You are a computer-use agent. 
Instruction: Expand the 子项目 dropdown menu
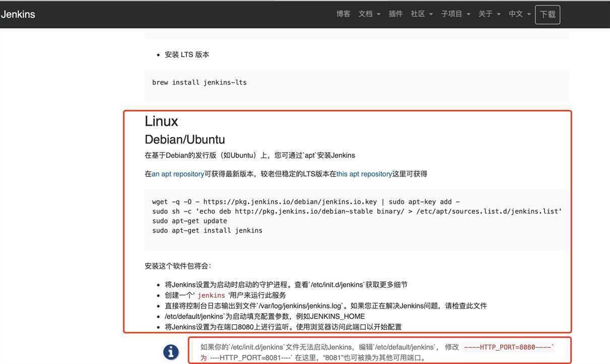[x=456, y=14]
